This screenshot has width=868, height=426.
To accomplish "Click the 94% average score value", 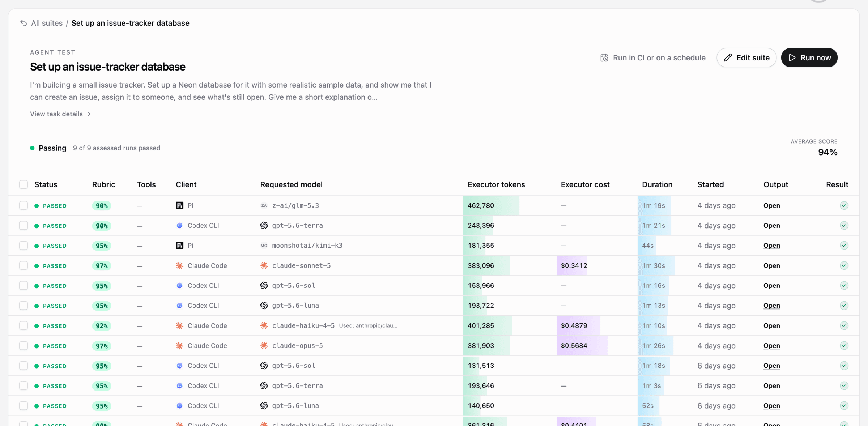I will pyautogui.click(x=827, y=152).
